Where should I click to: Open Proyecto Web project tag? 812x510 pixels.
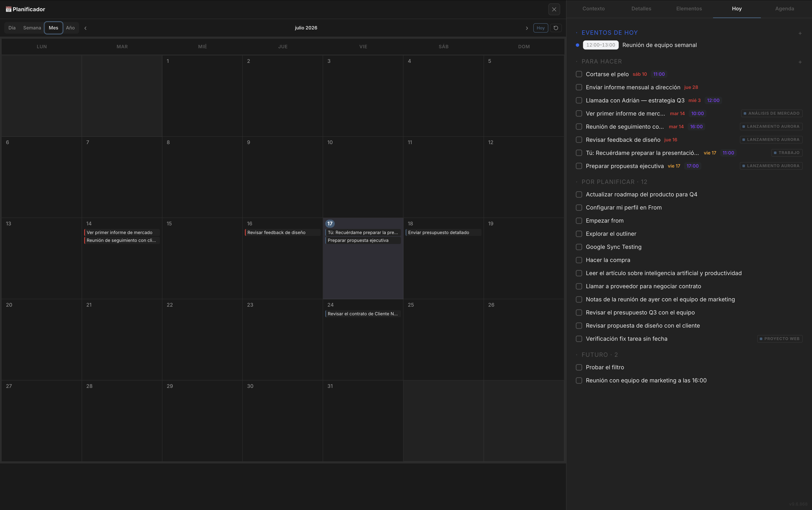pos(780,339)
